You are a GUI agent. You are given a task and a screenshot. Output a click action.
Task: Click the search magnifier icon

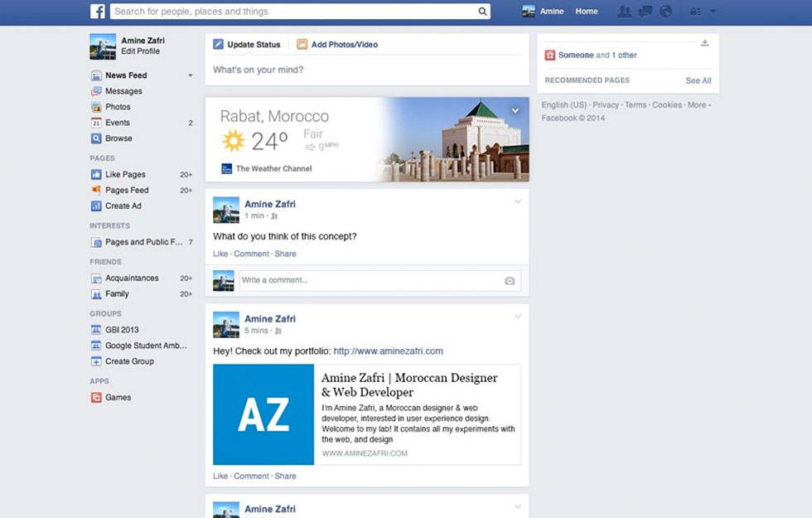click(x=482, y=12)
